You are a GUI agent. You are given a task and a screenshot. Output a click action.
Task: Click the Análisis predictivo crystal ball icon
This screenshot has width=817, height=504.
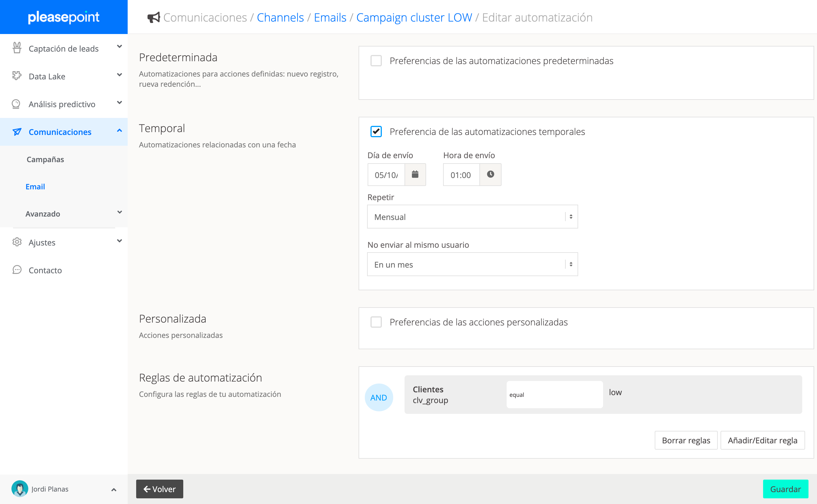16,104
